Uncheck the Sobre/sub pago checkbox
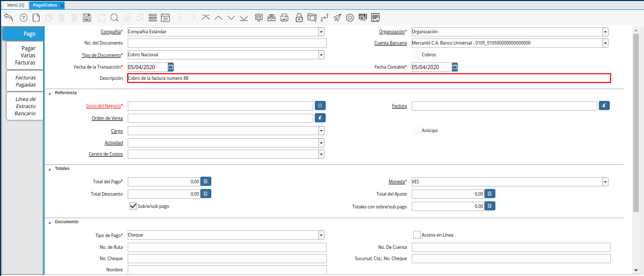The image size is (644, 276). (x=133, y=206)
